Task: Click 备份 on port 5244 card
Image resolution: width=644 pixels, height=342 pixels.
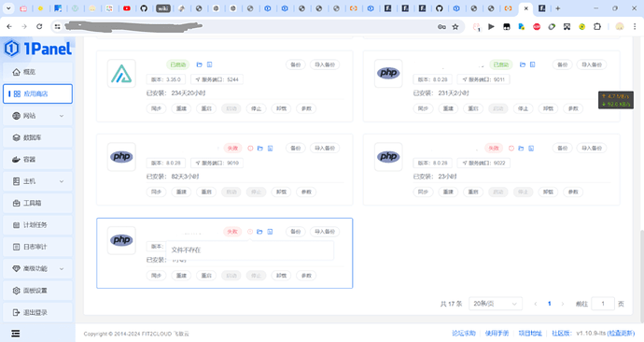Action: click(296, 64)
